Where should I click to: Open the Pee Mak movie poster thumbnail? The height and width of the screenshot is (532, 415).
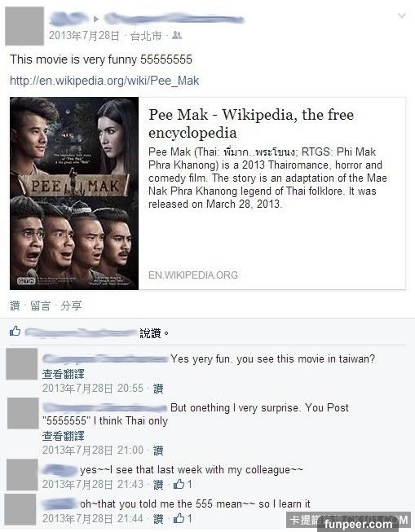pos(74,193)
